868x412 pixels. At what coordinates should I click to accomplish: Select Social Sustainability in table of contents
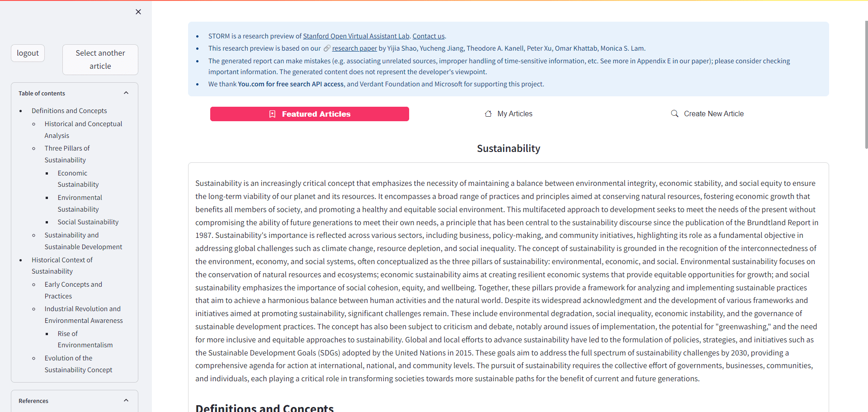(88, 222)
